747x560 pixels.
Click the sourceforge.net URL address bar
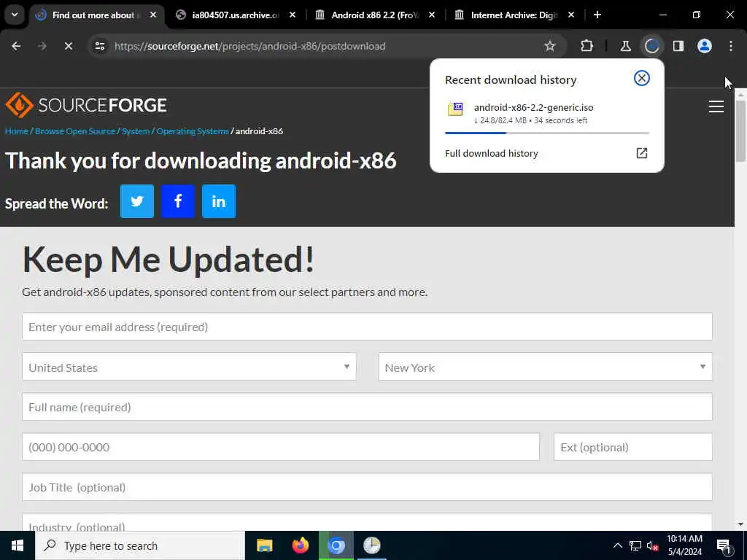tap(249, 46)
